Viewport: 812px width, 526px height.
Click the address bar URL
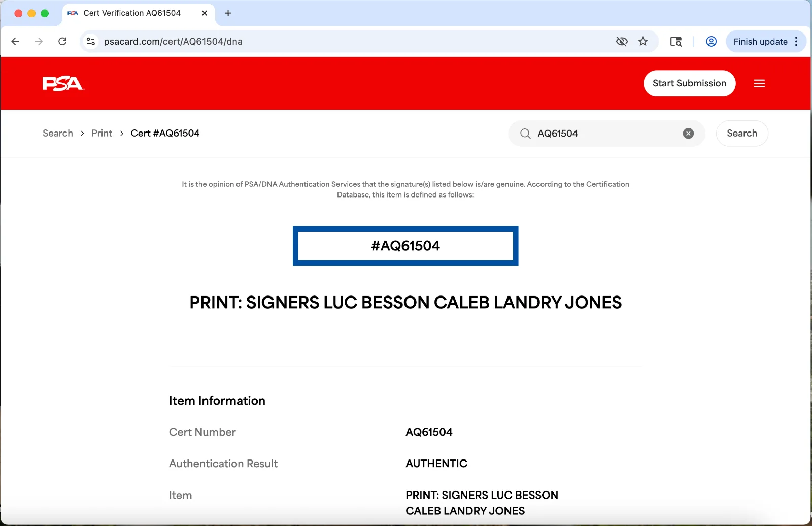pos(173,42)
